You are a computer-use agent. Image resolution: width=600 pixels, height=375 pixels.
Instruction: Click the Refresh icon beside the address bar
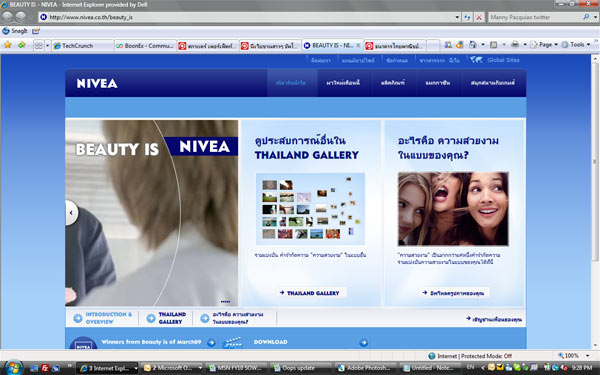(467, 17)
